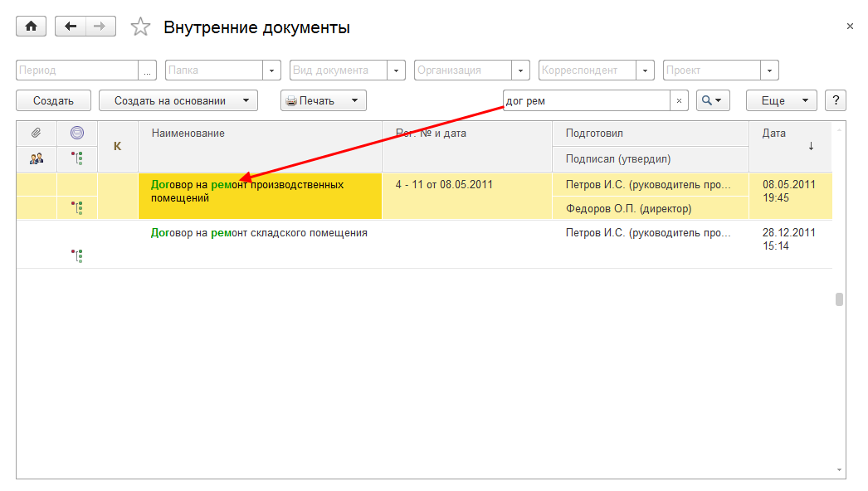Go back with the left arrow
Viewport: 868px width, 491px height.
71,27
